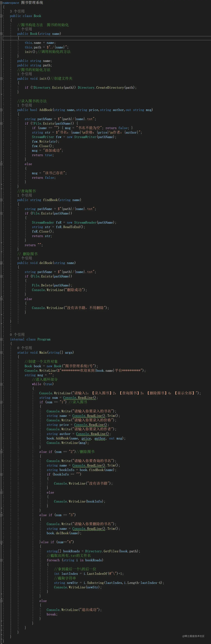The image size is (211, 644).
Task: Open '1 个引用' lens above Book constructor
Action: [x=25, y=29]
